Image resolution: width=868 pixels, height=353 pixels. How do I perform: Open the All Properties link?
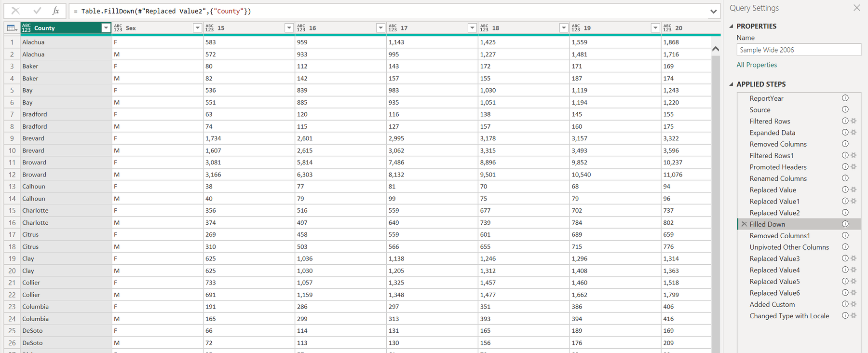pyautogui.click(x=757, y=65)
